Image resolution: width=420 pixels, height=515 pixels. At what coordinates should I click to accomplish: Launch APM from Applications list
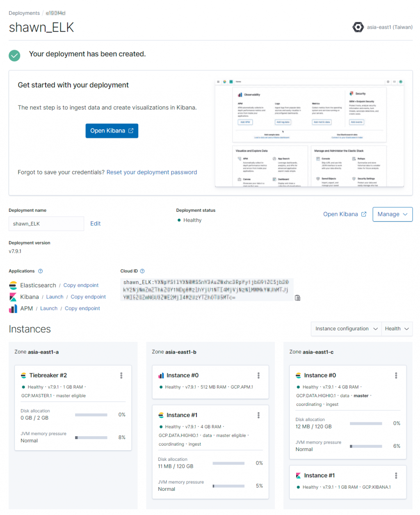(x=49, y=308)
